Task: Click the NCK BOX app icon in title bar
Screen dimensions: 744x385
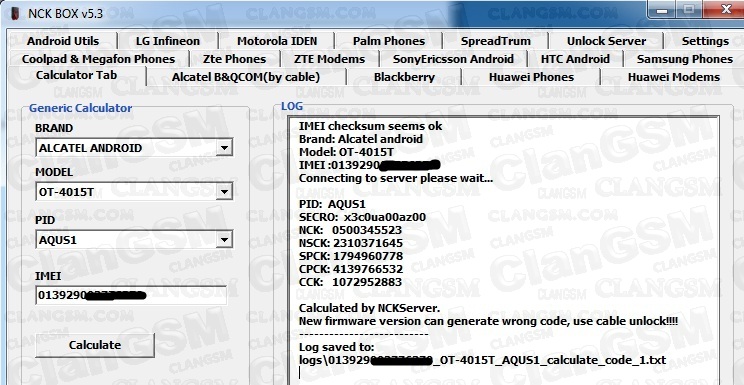Action: [x=15, y=13]
